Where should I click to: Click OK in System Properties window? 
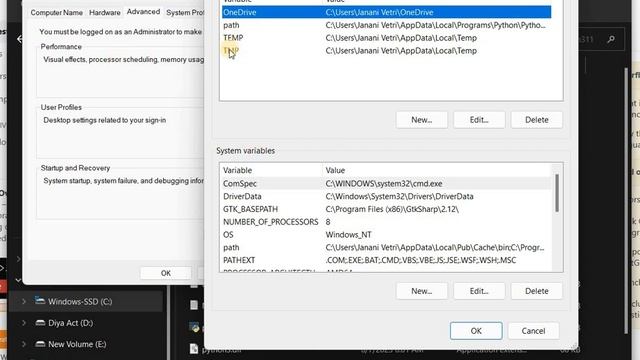(166, 273)
